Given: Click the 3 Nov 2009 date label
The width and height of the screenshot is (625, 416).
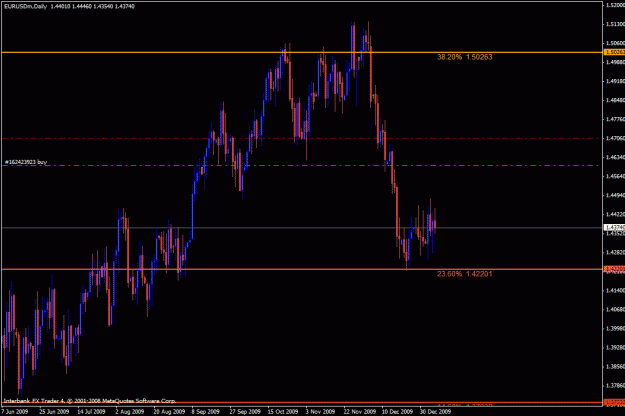Looking at the screenshot, I should coord(320,411).
